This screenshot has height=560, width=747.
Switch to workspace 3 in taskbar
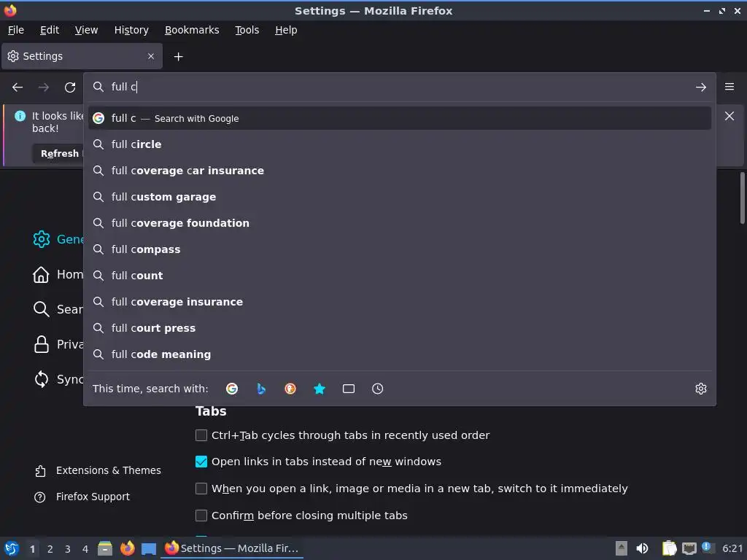click(68, 549)
